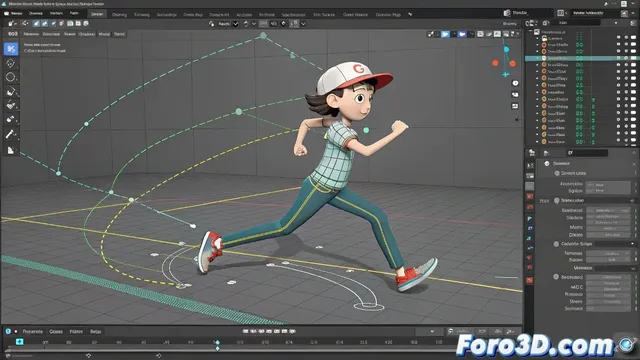
Task: Expand the highlighted outliner row
Action: click(x=538, y=58)
